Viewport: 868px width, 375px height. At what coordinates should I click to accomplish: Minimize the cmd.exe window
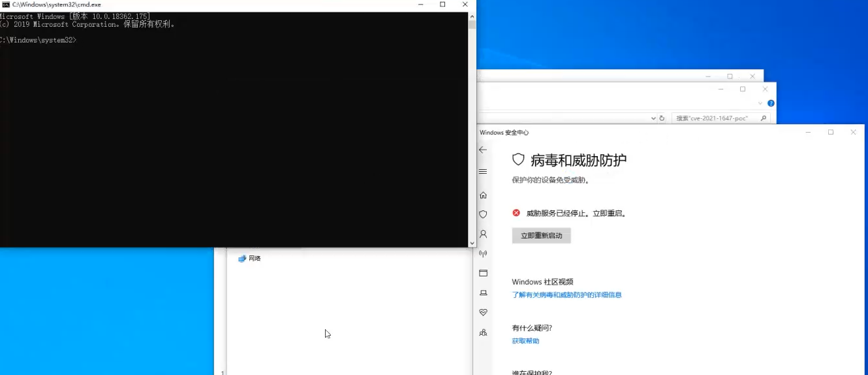pyautogui.click(x=420, y=4)
